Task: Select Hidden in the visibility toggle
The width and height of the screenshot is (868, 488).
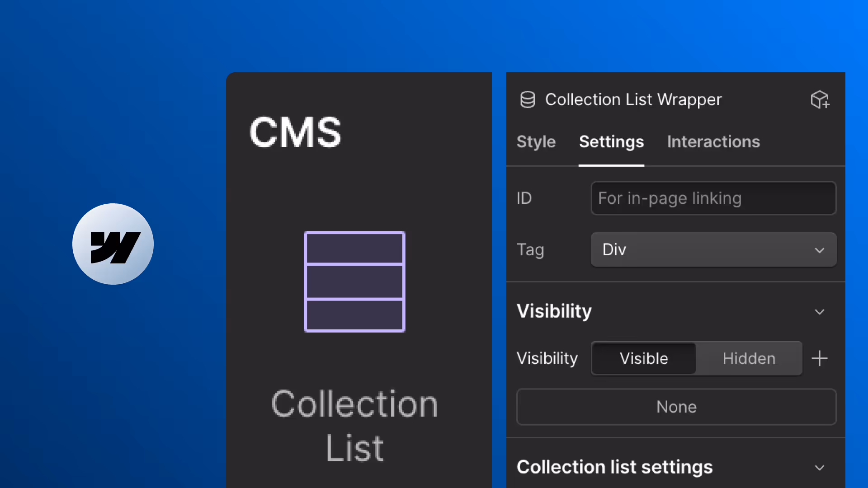Action: (x=749, y=358)
